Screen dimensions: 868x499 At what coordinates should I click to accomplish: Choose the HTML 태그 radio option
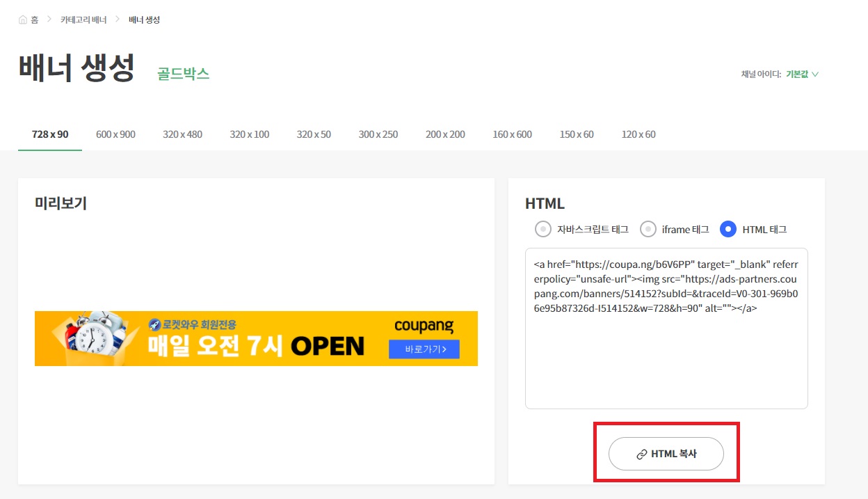pyautogui.click(x=728, y=229)
